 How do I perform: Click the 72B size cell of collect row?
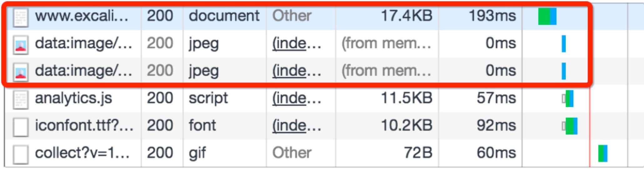(x=418, y=153)
